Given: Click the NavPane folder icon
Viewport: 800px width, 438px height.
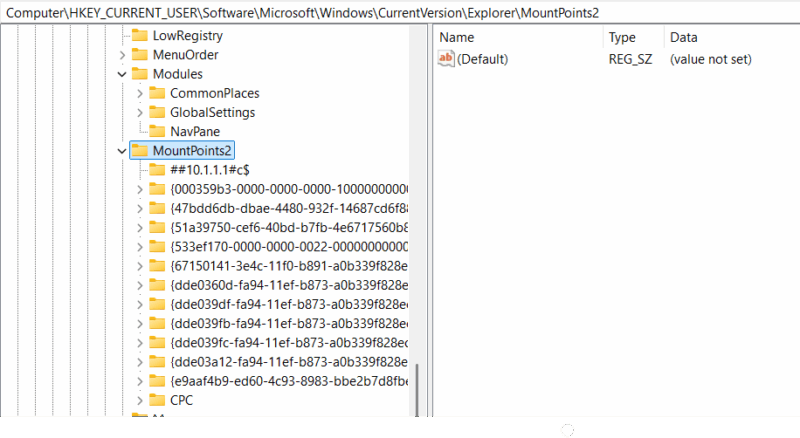Looking at the screenshot, I should [156, 131].
